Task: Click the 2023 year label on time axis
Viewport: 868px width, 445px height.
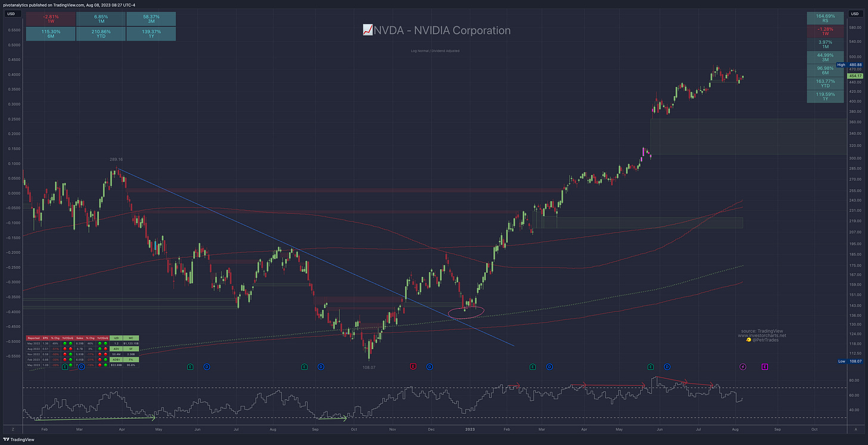Action: (470, 428)
